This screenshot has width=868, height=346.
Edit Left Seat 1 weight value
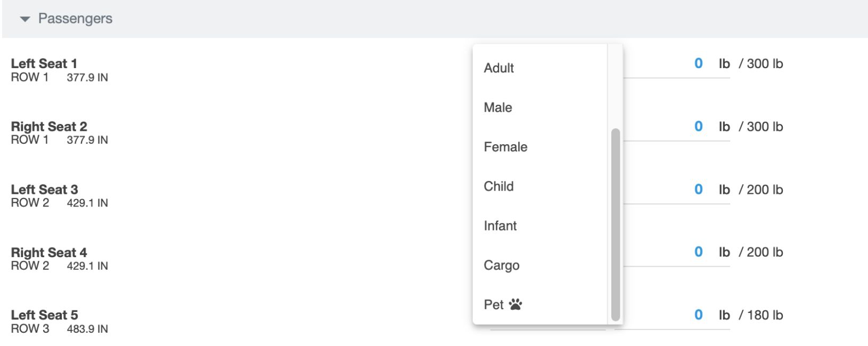(698, 63)
